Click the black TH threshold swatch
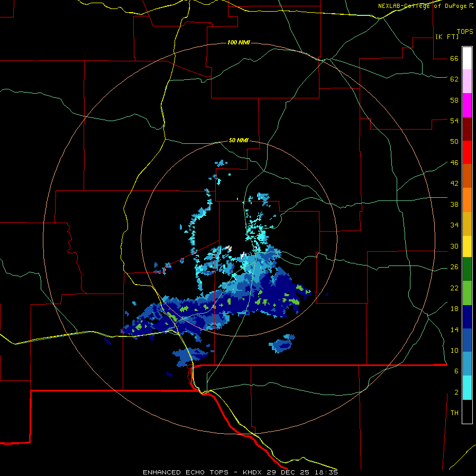This screenshot has width=476, height=476. (x=467, y=411)
